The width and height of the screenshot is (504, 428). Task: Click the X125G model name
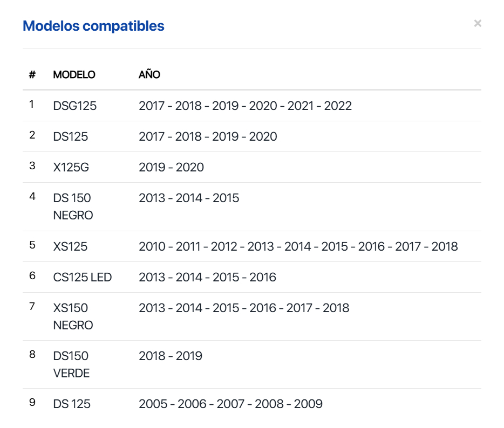(x=71, y=167)
